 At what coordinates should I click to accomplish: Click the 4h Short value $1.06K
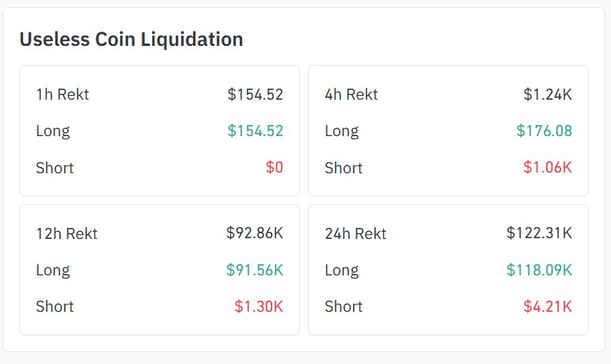pyautogui.click(x=547, y=168)
